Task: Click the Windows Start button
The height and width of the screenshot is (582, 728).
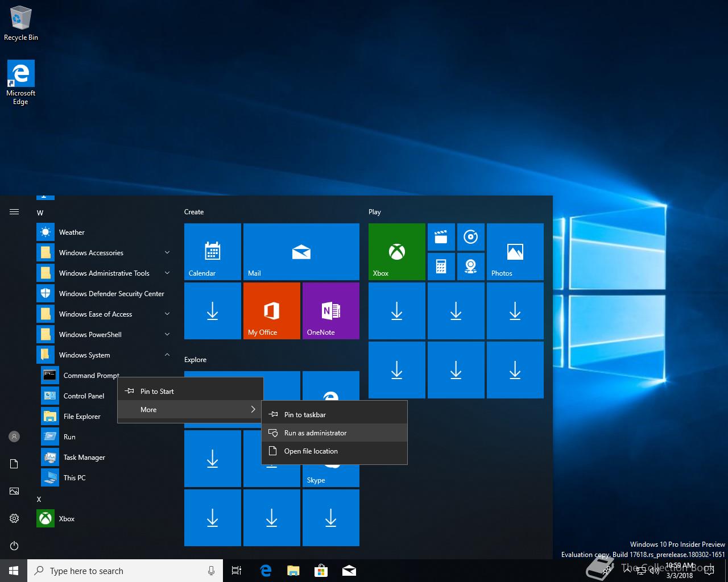Action: [x=14, y=571]
